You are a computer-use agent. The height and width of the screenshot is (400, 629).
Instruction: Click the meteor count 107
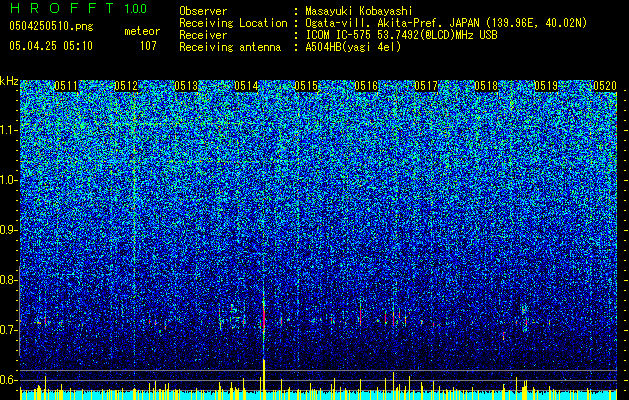click(x=148, y=46)
